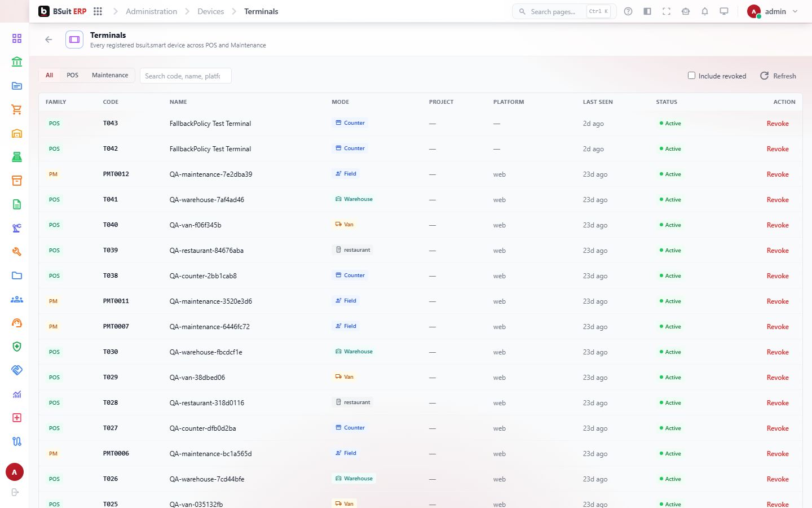Open the dashboard grid icon in sidebar
Viewport: 812px width, 508px height.
point(17,38)
